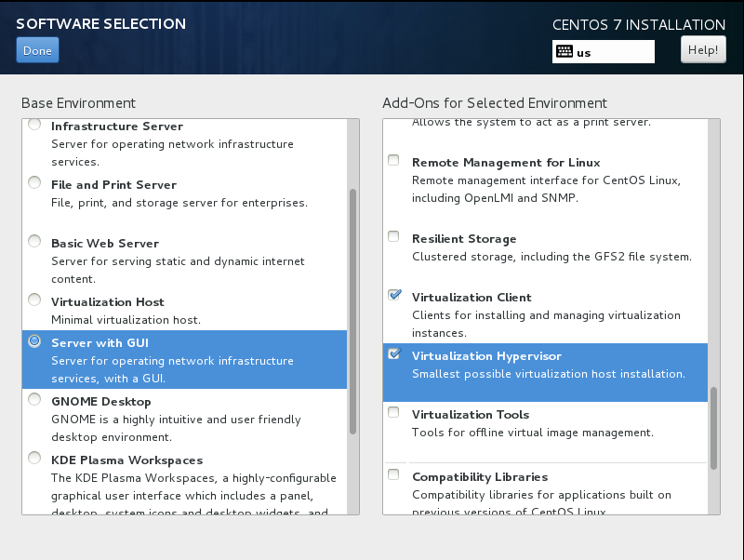
Task: Select the File and Print Server radio button
Action: 34,182
